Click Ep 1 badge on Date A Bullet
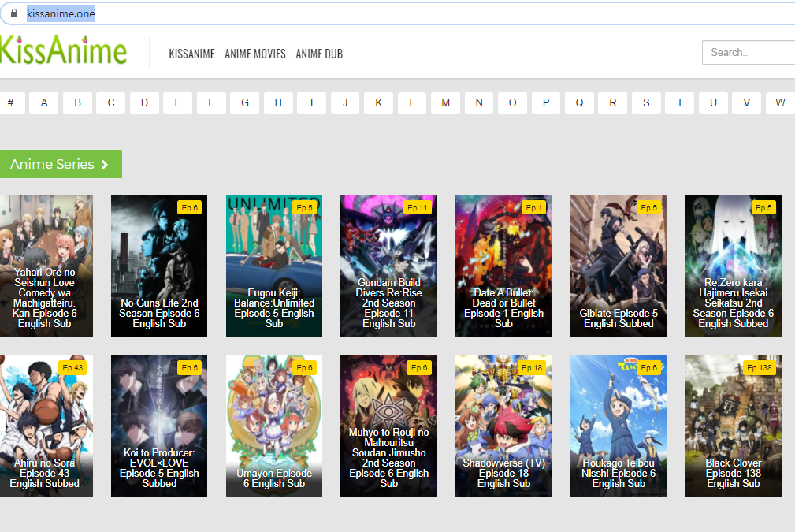The height and width of the screenshot is (532, 795). point(534,207)
